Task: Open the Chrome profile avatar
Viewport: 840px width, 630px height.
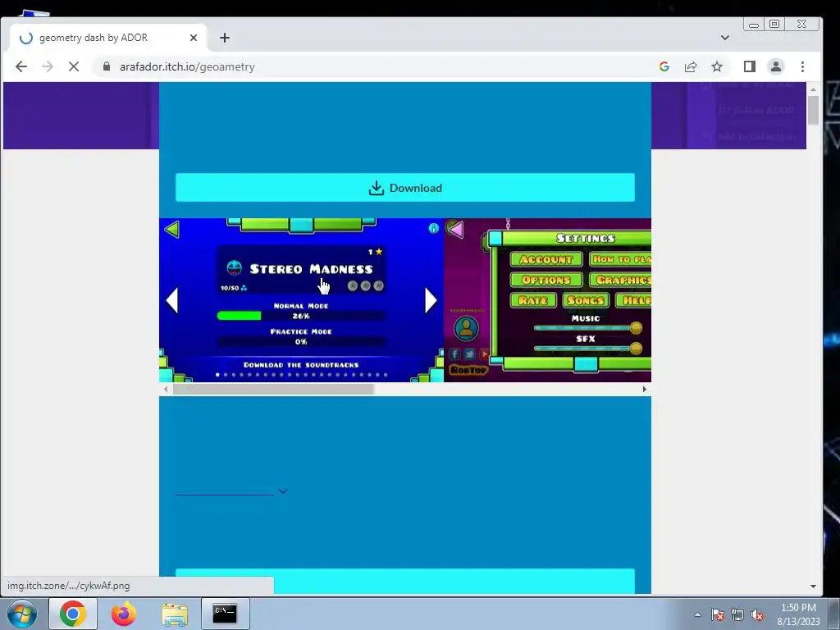Action: click(776, 66)
